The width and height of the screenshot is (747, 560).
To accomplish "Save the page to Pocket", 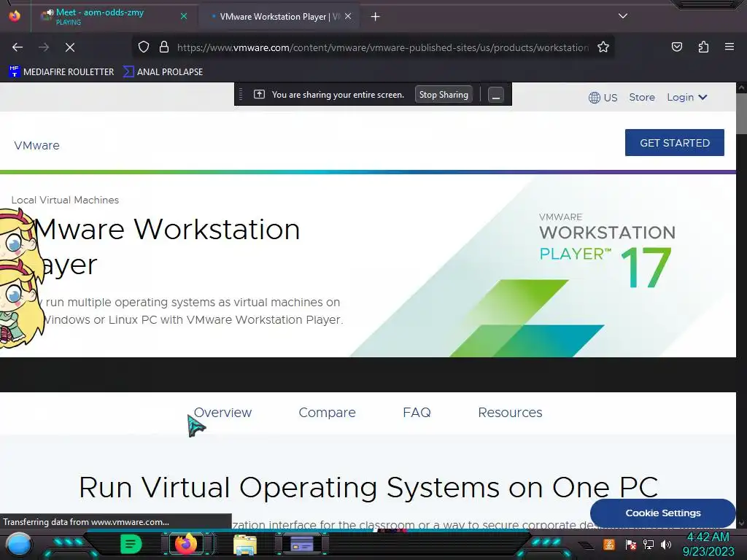I will point(676,47).
